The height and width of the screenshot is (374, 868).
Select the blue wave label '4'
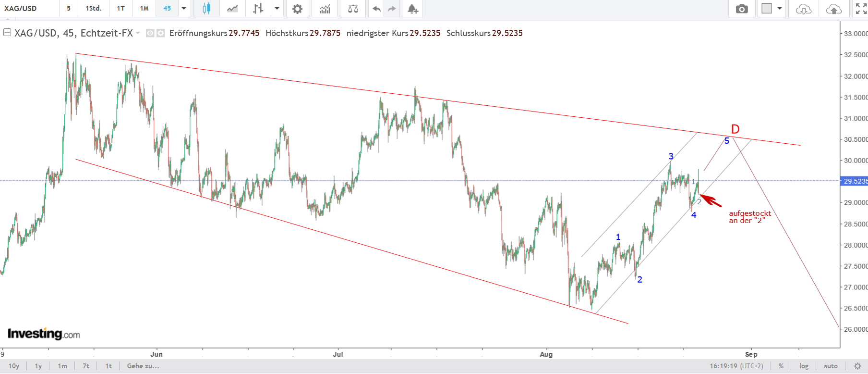694,215
